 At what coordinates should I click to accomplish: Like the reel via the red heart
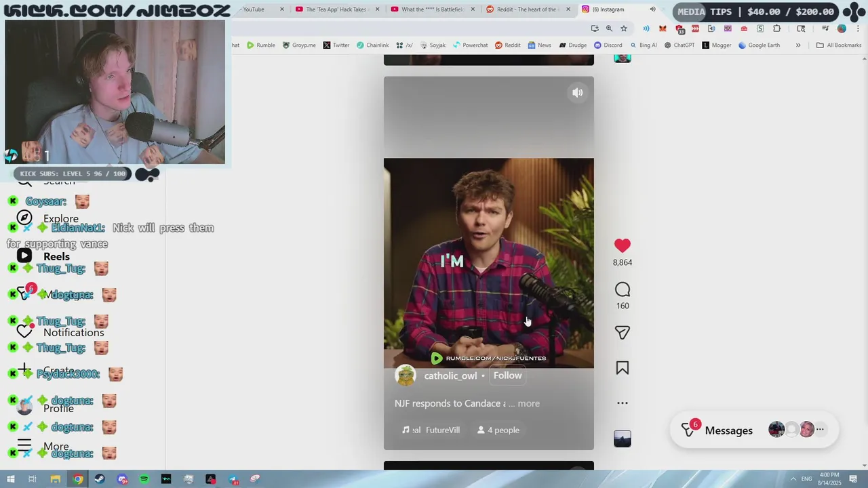tap(622, 245)
